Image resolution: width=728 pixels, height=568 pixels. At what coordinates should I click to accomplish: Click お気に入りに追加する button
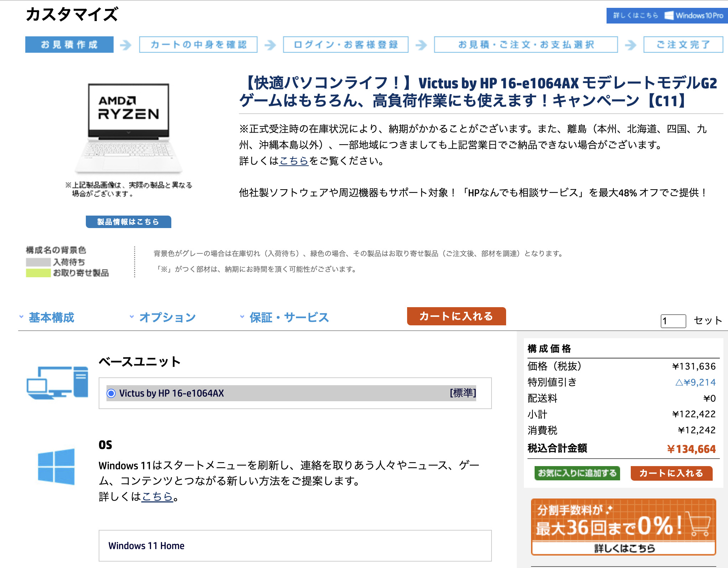point(577,473)
